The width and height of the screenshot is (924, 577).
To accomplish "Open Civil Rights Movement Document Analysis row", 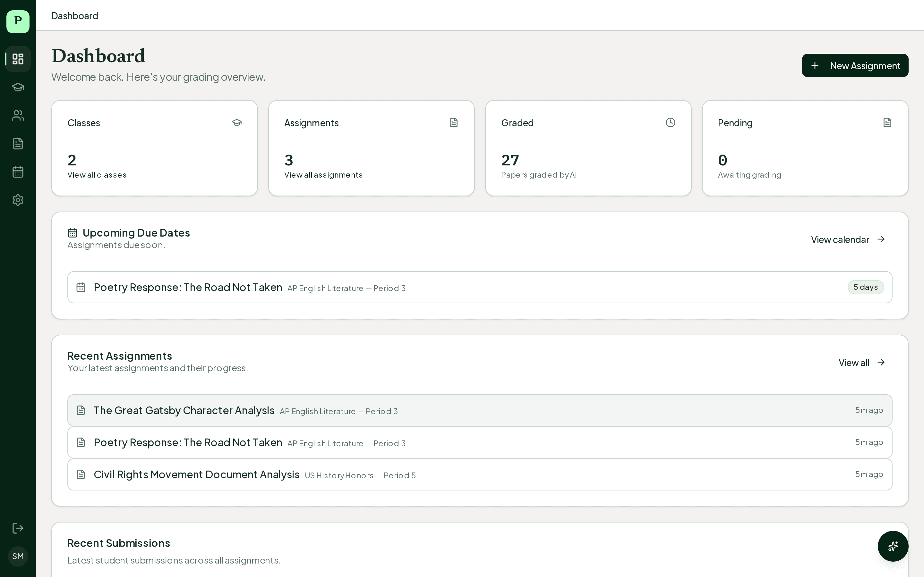I will click(197, 474).
